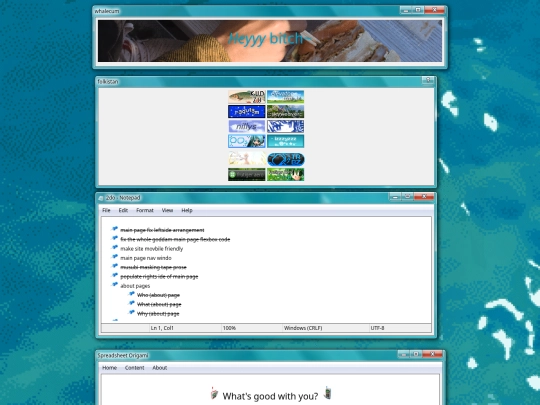Minimize the 2do Notepad window

click(395, 197)
